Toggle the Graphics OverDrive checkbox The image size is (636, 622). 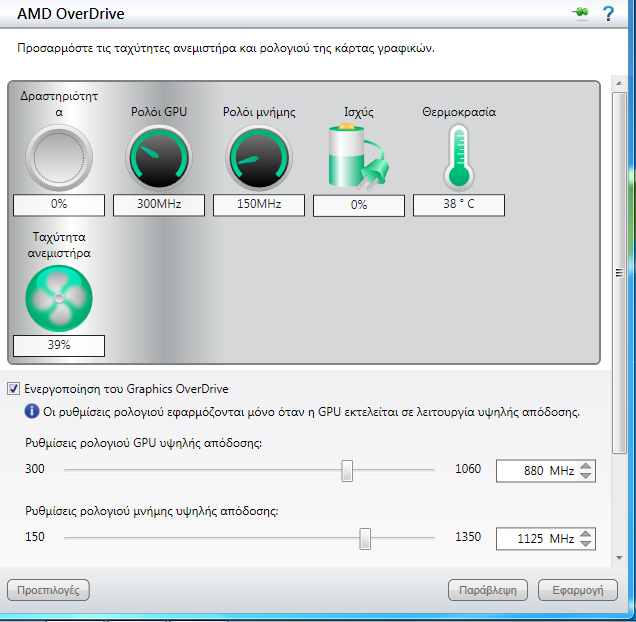click(x=13, y=389)
